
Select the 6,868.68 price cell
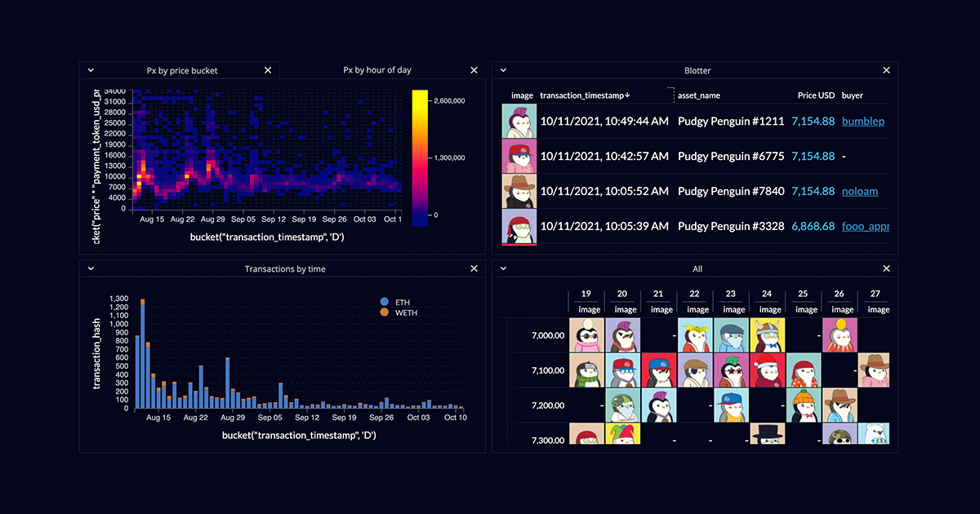[813, 226]
